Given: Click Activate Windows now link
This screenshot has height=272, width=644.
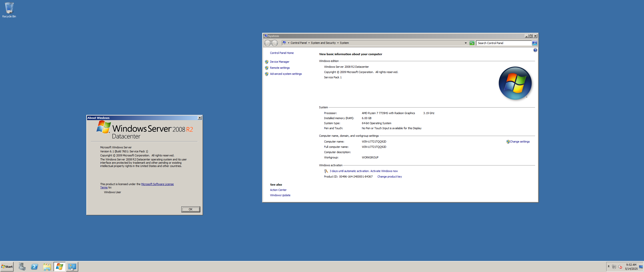Looking at the screenshot, I should [384, 171].
